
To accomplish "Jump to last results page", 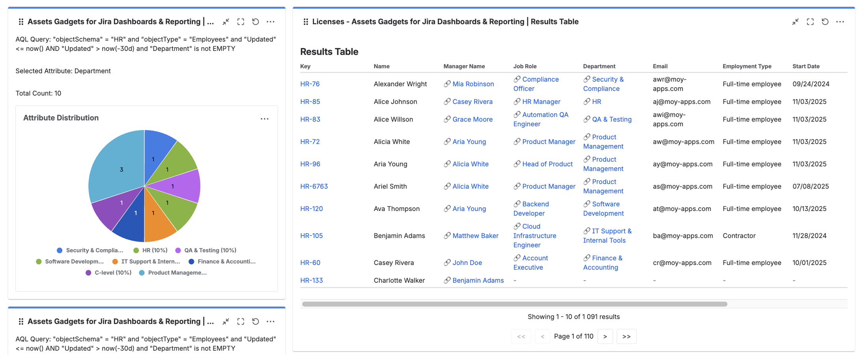I will click(626, 336).
